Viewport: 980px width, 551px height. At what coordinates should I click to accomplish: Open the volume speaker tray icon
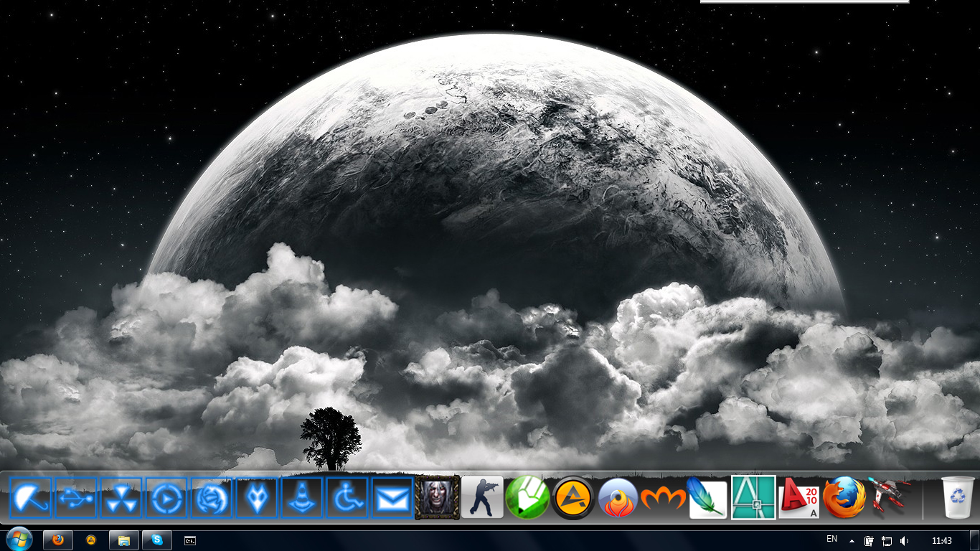pyautogui.click(x=904, y=541)
